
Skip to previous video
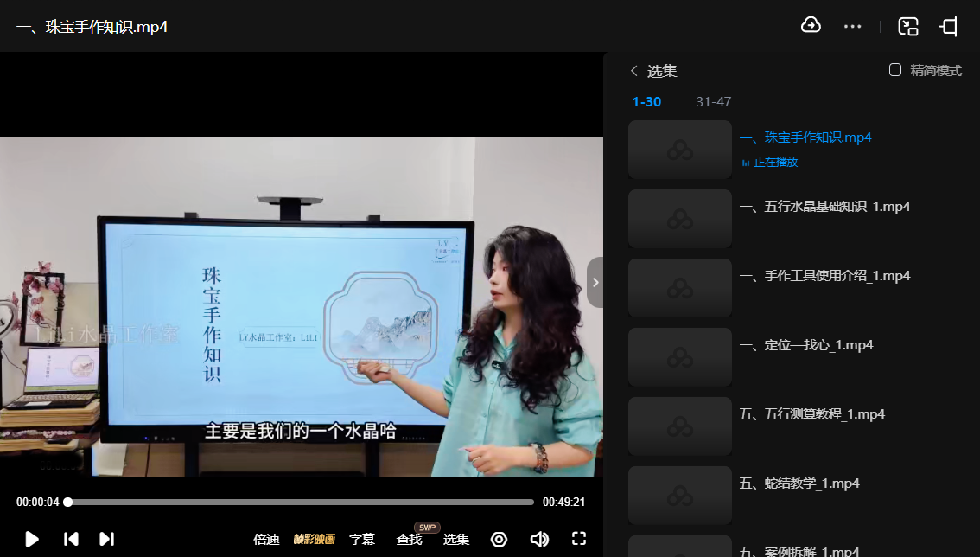click(x=71, y=539)
